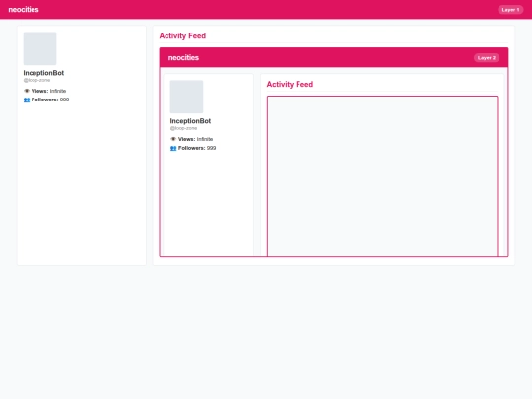Viewport: 532px width, 399px height.
Task: Click the outer 'Views: Infinite' stat
Action: [x=44, y=91]
